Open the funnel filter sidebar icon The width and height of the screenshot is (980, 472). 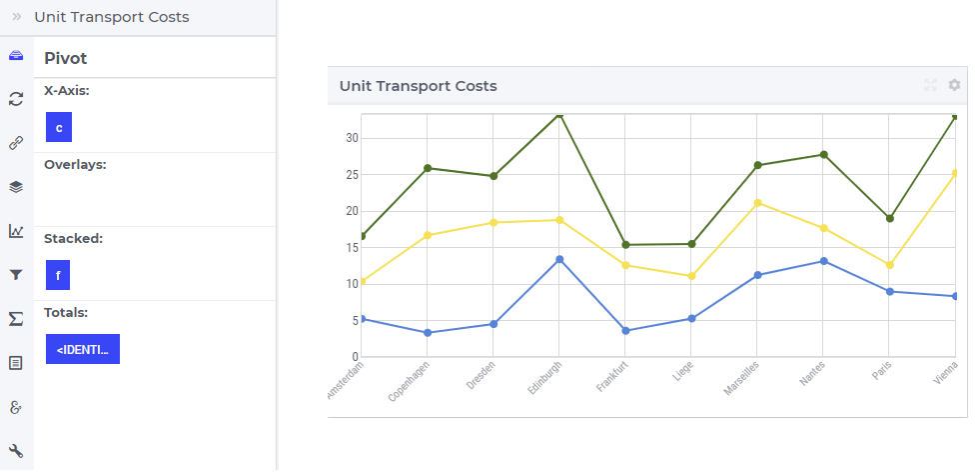[x=16, y=275]
